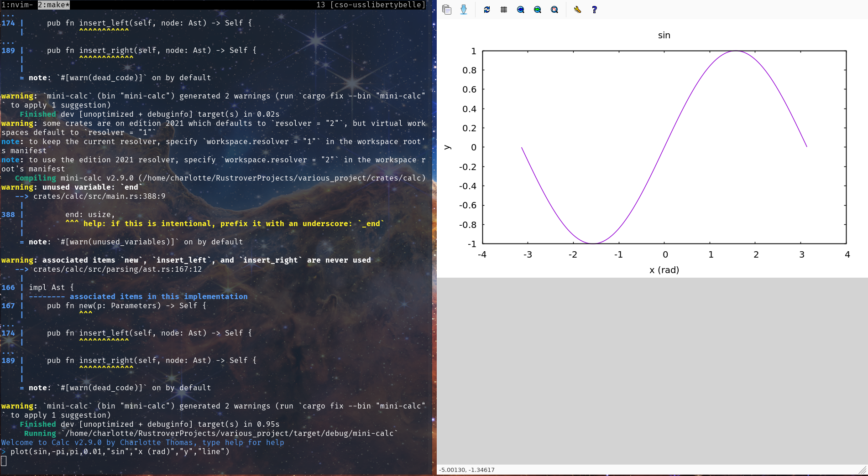Select the 2:make tmux window tab

[53, 5]
